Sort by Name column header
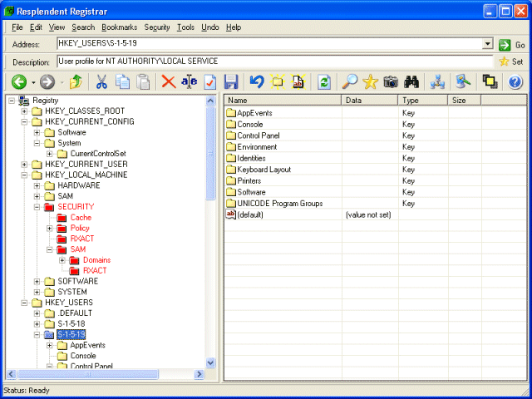 point(283,100)
